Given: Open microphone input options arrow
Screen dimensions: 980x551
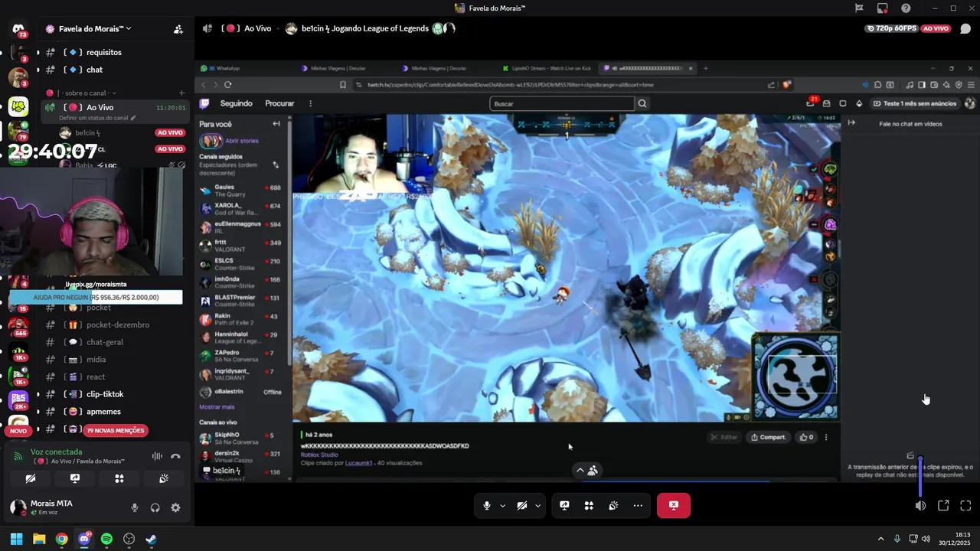Looking at the screenshot, I should coord(502,505).
